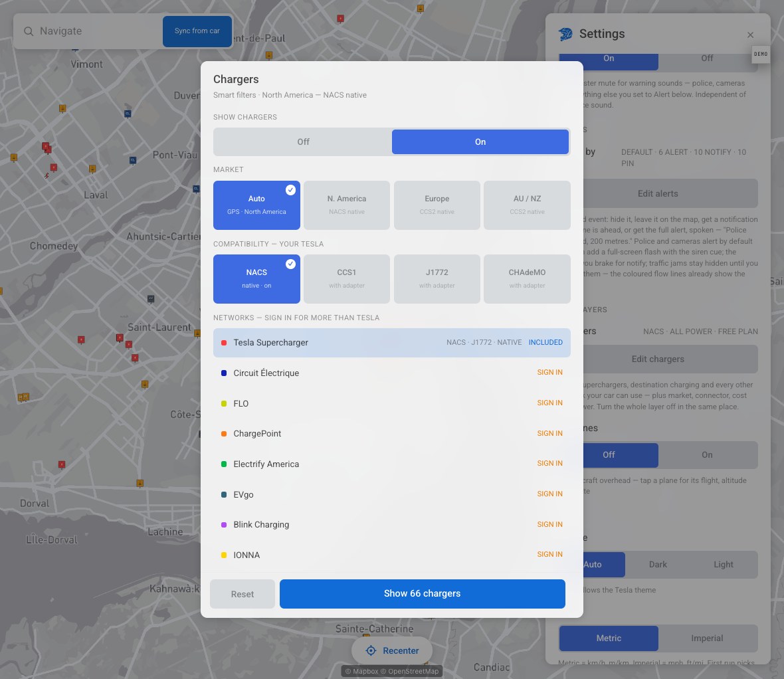The height and width of the screenshot is (679, 784).
Task: Click the DEMO badge
Action: 761,54
